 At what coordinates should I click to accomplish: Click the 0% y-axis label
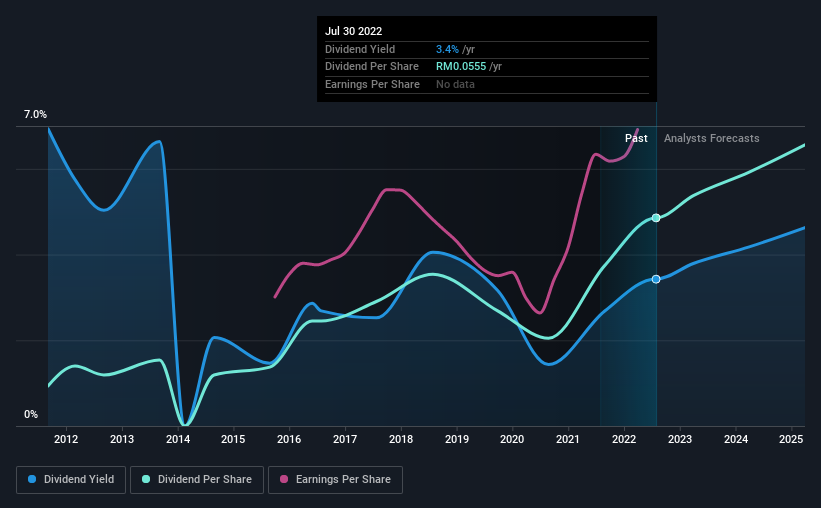31,414
